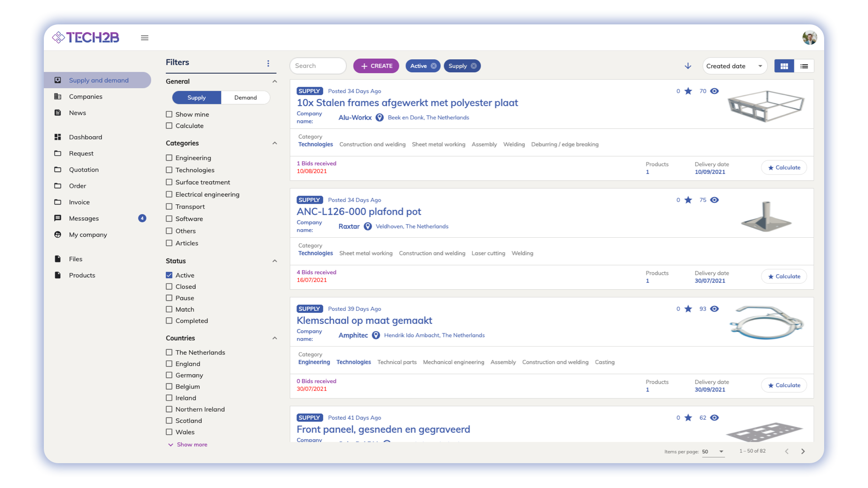Open the Created date sort dropdown
The width and height of the screenshot is (868, 488).
[734, 66]
